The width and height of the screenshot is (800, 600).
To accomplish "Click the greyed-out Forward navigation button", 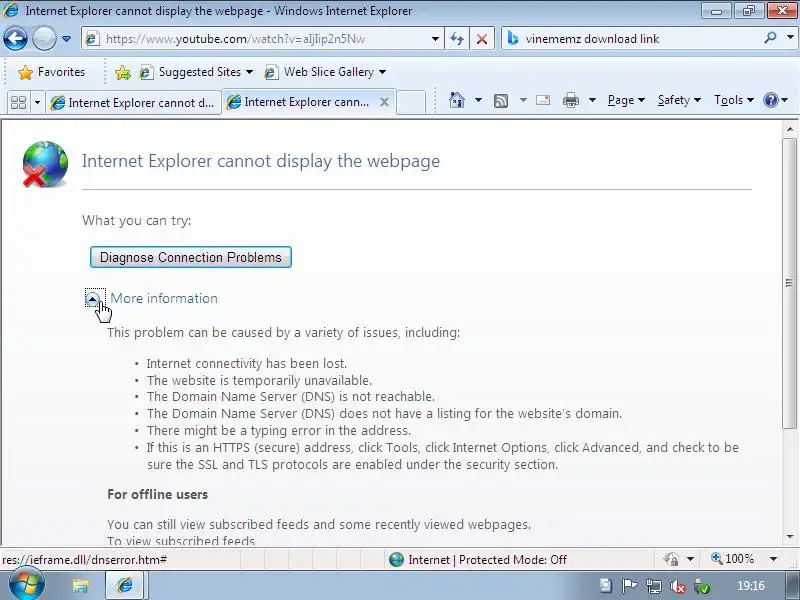I will tap(44, 39).
